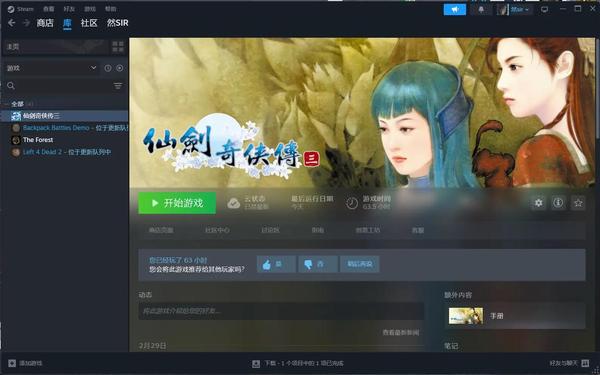The height and width of the screenshot is (375, 600).
Task: Click the green 开始游戏 play button
Action: click(x=177, y=203)
